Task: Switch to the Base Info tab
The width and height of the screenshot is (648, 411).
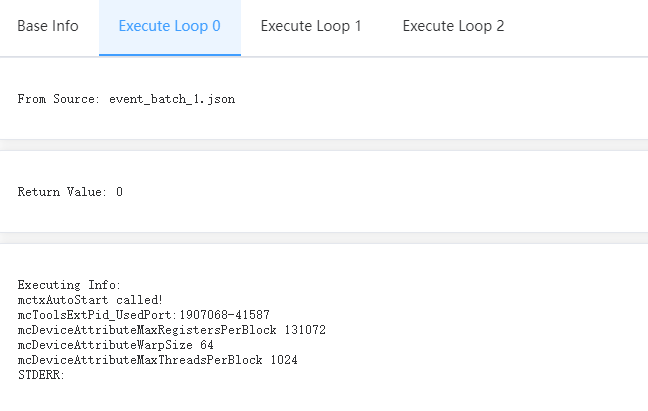Action: point(48,27)
